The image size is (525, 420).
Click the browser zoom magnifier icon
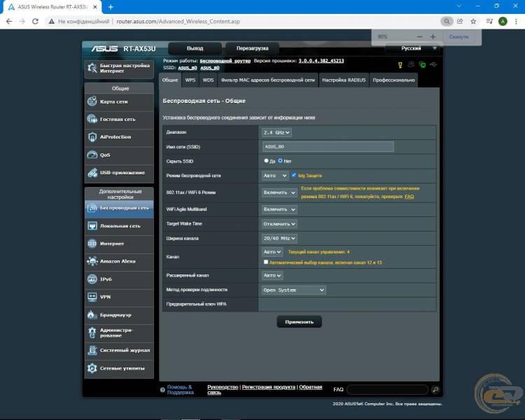tap(447, 22)
